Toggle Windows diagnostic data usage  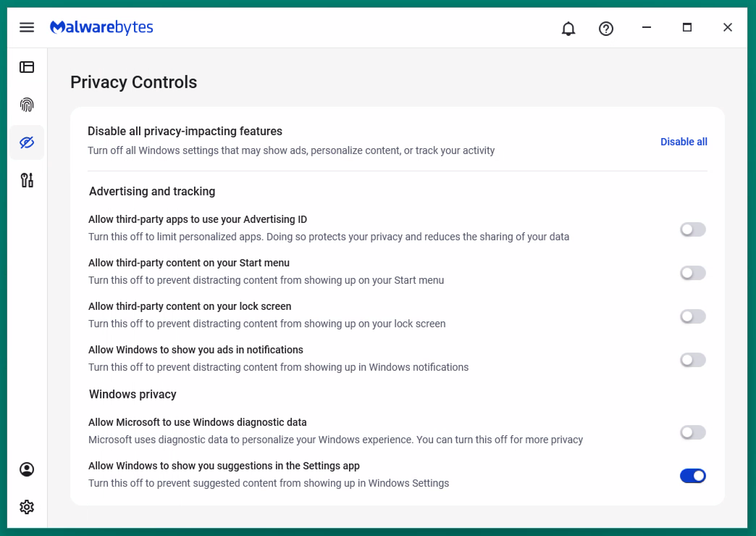[693, 432]
